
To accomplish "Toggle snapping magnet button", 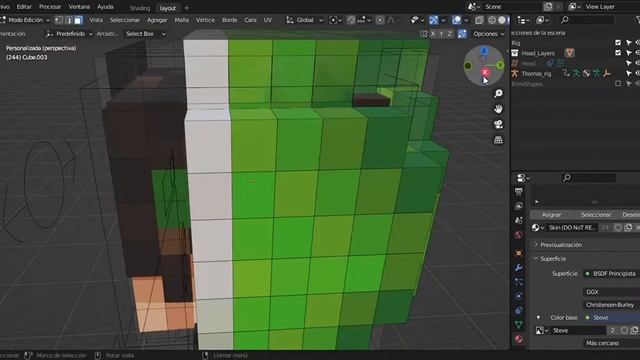I will tap(351, 20).
